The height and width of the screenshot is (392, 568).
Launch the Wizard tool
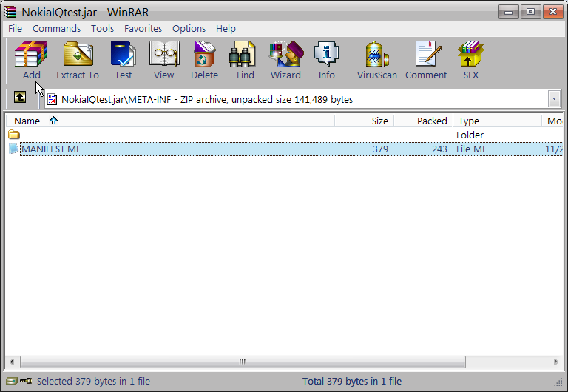[285, 60]
